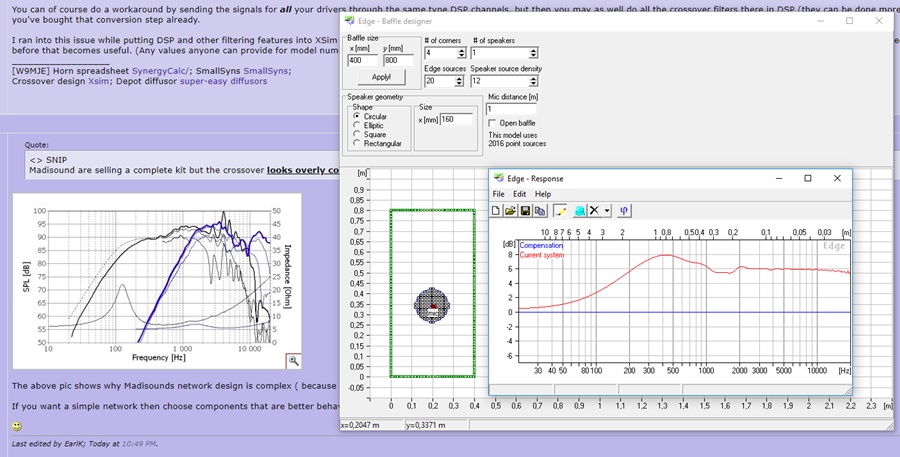The height and width of the screenshot is (457, 900).
Task: Close the Edge Baffle designer window
Action: pos(879,21)
